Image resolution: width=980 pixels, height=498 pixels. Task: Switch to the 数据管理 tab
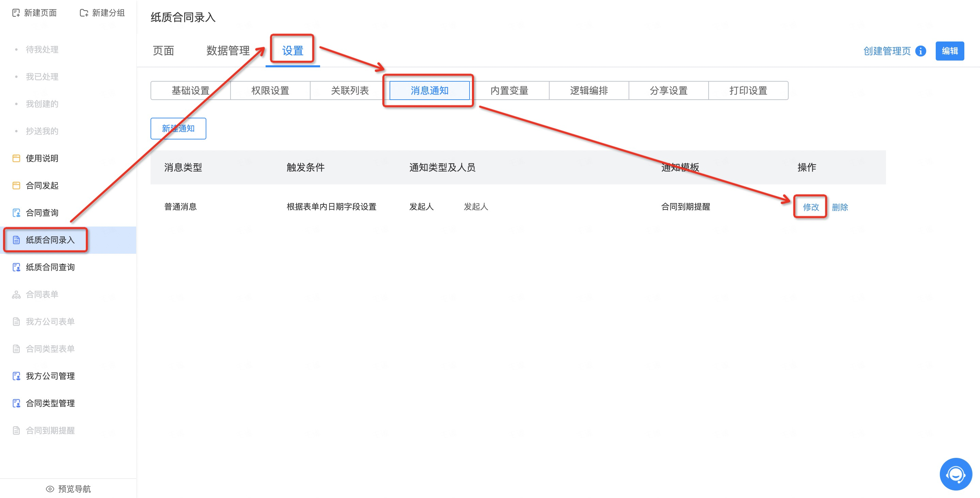[228, 51]
